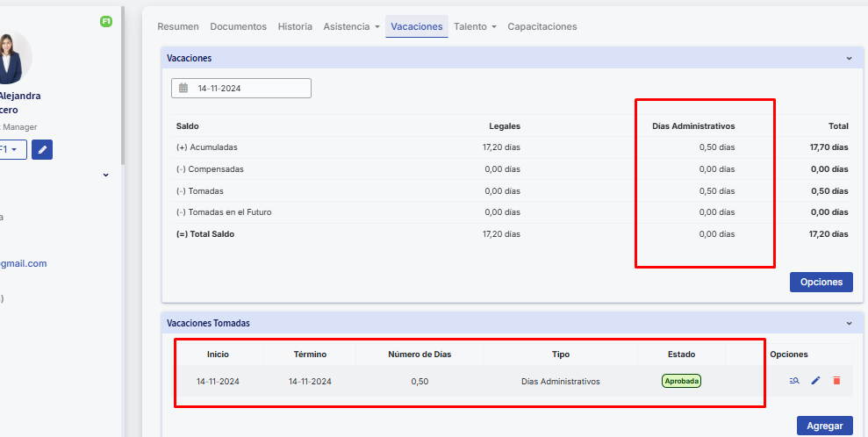Image resolution: width=868 pixels, height=437 pixels.
Task: Click the Agregar button
Action: coord(824,425)
